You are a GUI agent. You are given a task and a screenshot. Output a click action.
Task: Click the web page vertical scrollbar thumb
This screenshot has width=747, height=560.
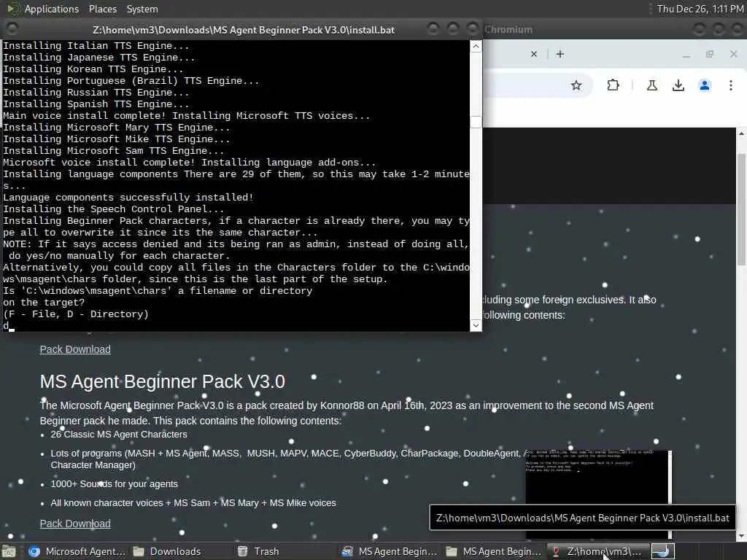(x=742, y=209)
